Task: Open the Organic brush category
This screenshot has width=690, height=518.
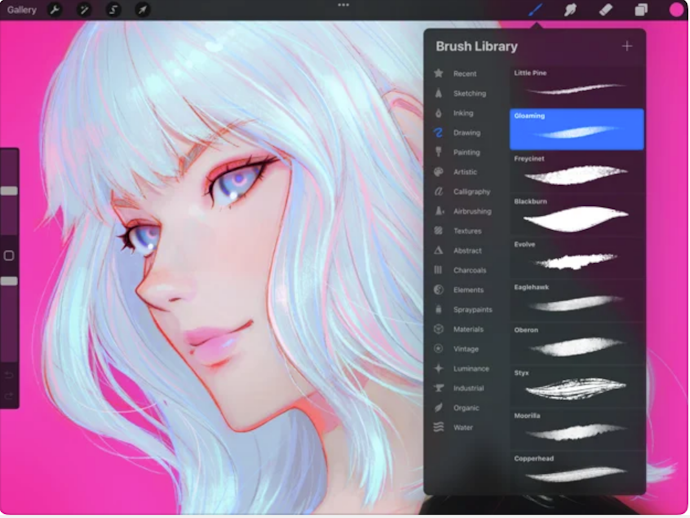Action: click(466, 408)
